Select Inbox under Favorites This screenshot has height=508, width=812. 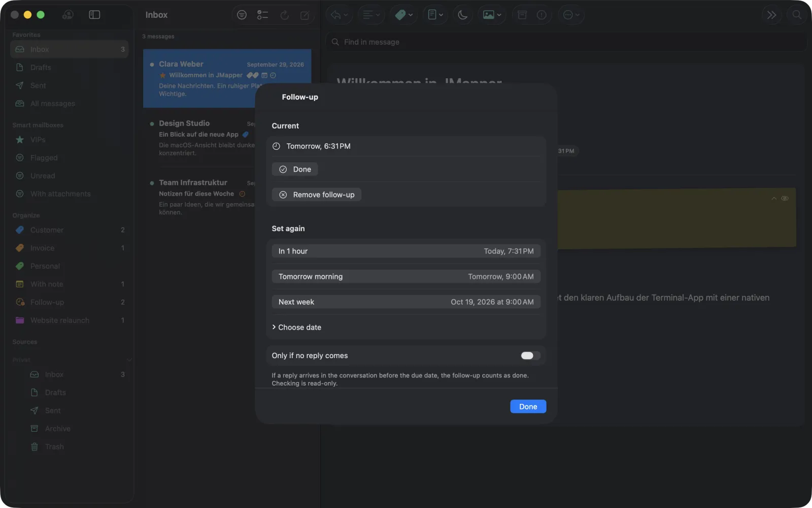click(x=70, y=49)
